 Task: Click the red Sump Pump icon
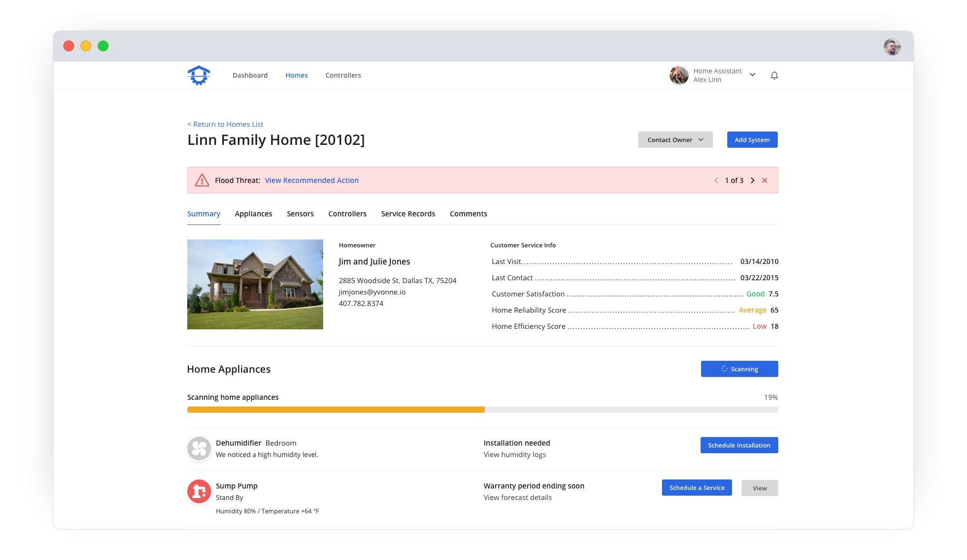(x=199, y=491)
